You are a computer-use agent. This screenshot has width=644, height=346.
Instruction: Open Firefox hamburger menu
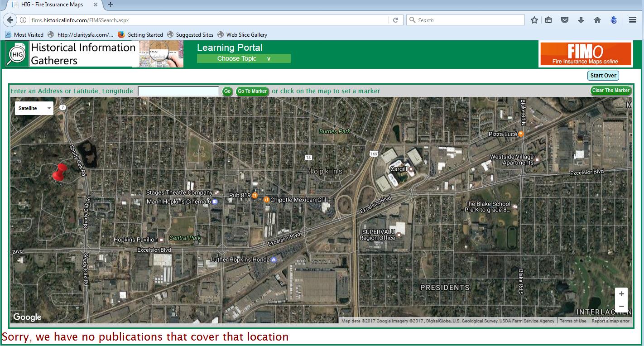point(633,20)
